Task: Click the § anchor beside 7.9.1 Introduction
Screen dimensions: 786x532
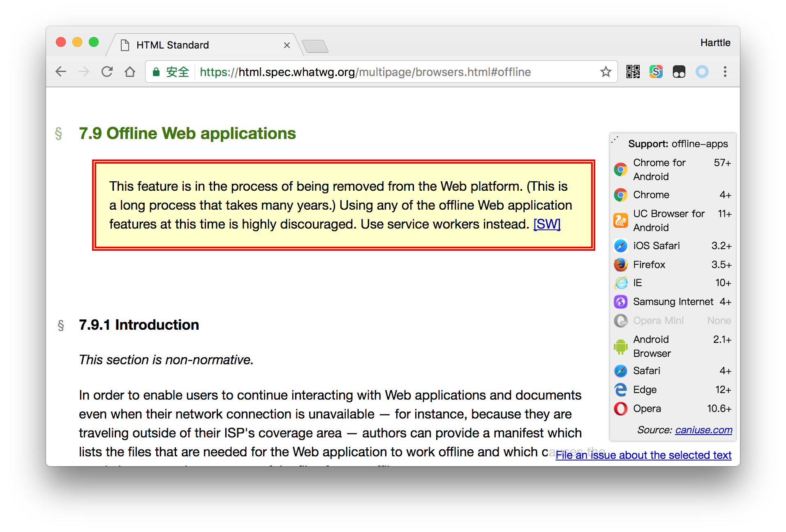Action: click(x=61, y=325)
